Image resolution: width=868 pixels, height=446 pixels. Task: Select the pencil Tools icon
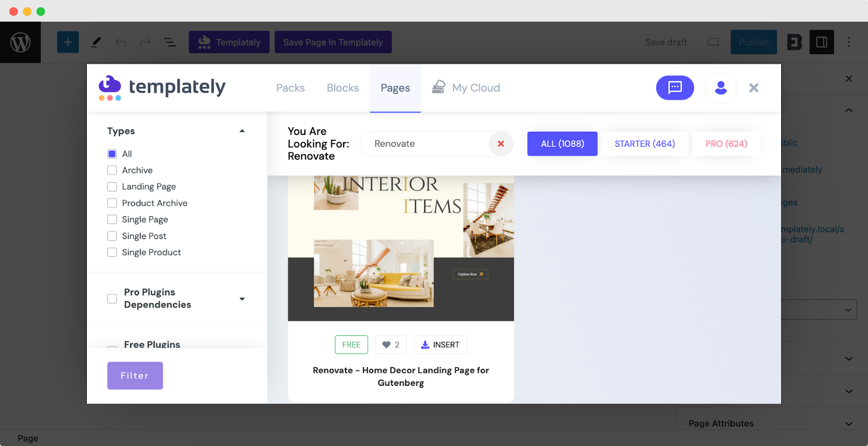pyautogui.click(x=96, y=42)
